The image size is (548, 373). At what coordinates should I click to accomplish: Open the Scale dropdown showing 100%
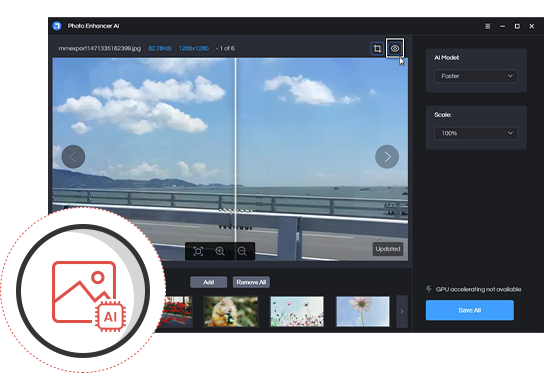pos(476,133)
